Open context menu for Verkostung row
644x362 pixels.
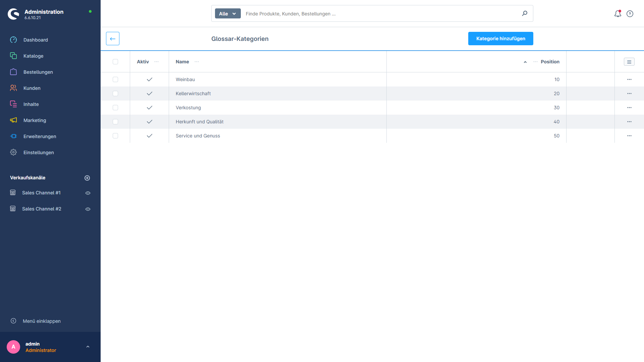[629, 108]
